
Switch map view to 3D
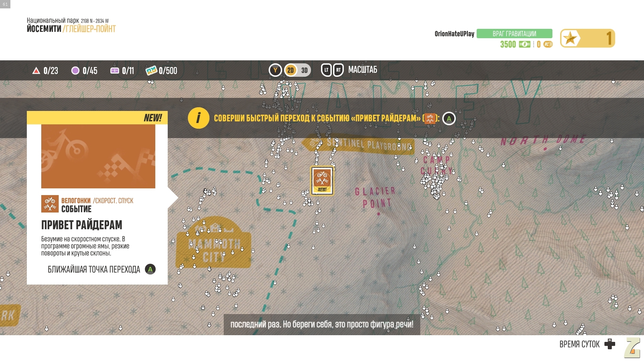tap(305, 70)
